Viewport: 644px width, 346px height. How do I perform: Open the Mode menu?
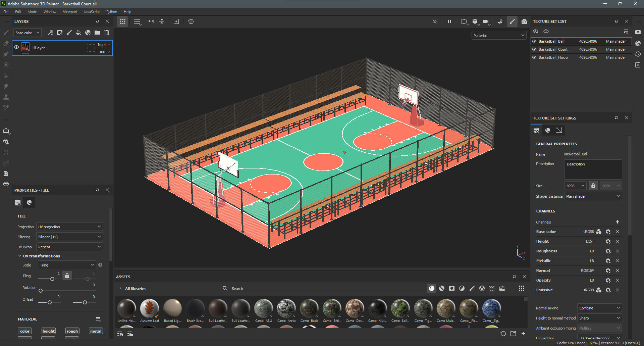32,12
